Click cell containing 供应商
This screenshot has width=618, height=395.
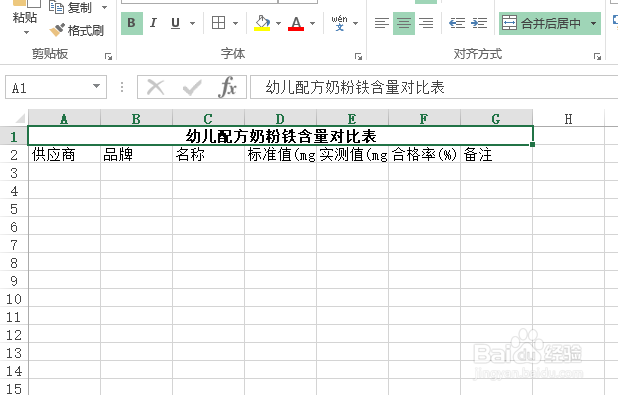[64, 155]
